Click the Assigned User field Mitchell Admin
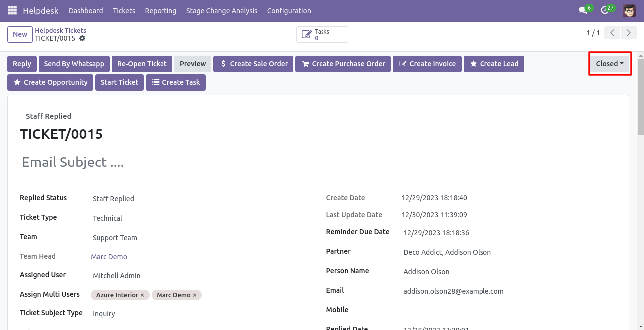The height and width of the screenshot is (330, 644). click(117, 276)
